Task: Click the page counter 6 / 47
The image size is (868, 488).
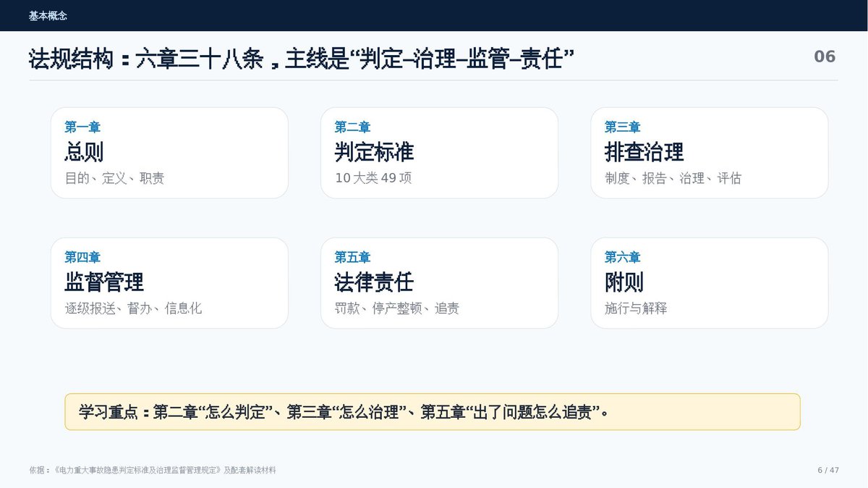Action: tap(828, 471)
